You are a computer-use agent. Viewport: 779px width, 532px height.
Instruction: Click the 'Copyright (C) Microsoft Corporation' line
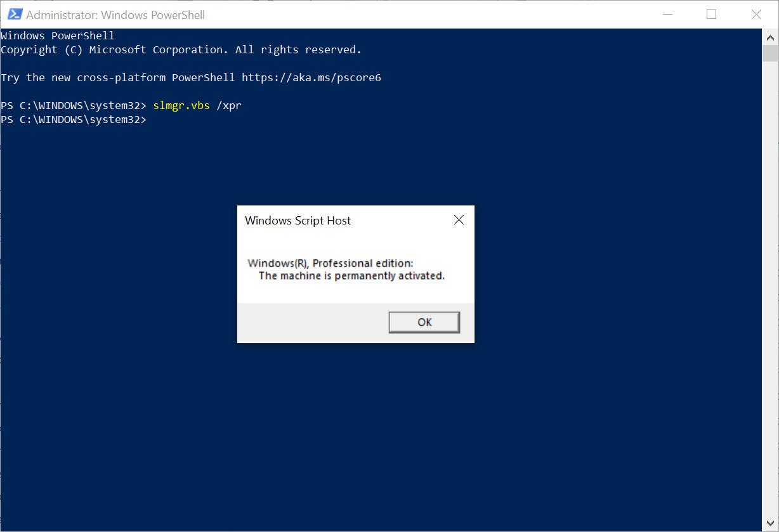(181, 49)
